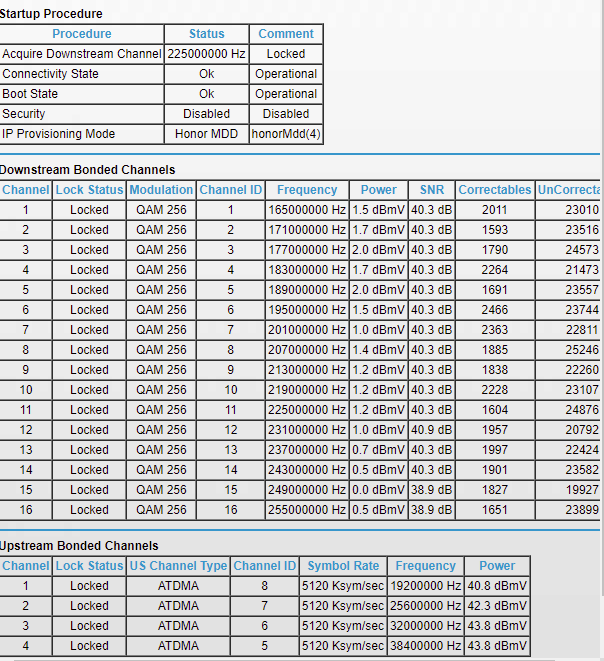Select the 0.0 dBmV power cell
Viewport: 604px width, 661px height.
pyautogui.click(x=378, y=490)
